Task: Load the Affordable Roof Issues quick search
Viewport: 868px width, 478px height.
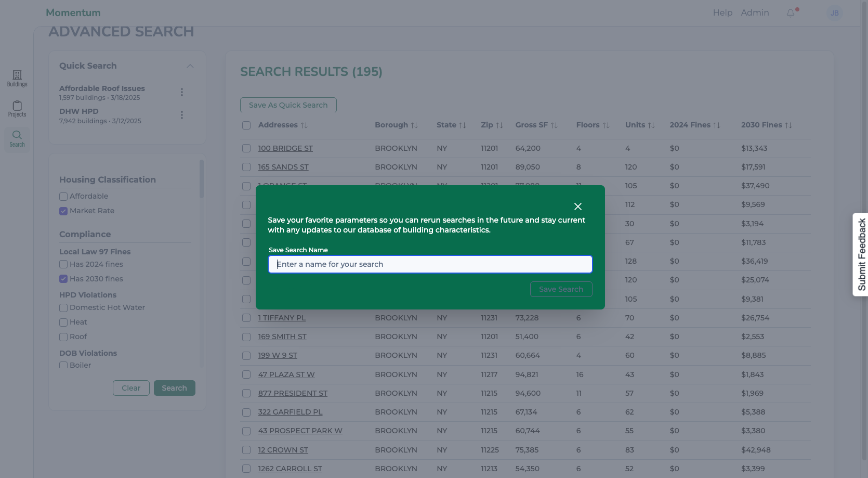Action: click(x=102, y=88)
